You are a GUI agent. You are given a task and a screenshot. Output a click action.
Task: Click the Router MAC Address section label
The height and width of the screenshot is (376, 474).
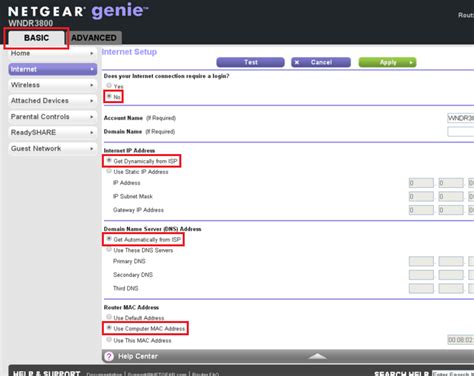131,307
